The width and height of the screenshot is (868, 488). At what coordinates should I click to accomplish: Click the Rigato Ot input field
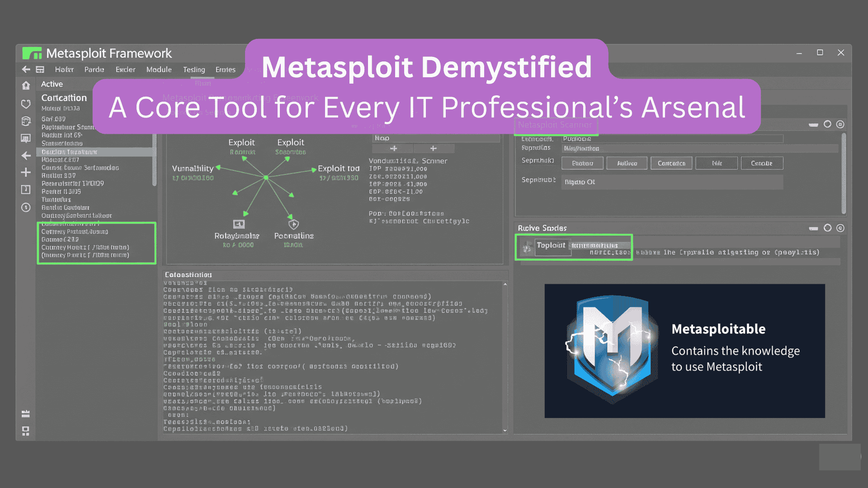tap(672, 182)
